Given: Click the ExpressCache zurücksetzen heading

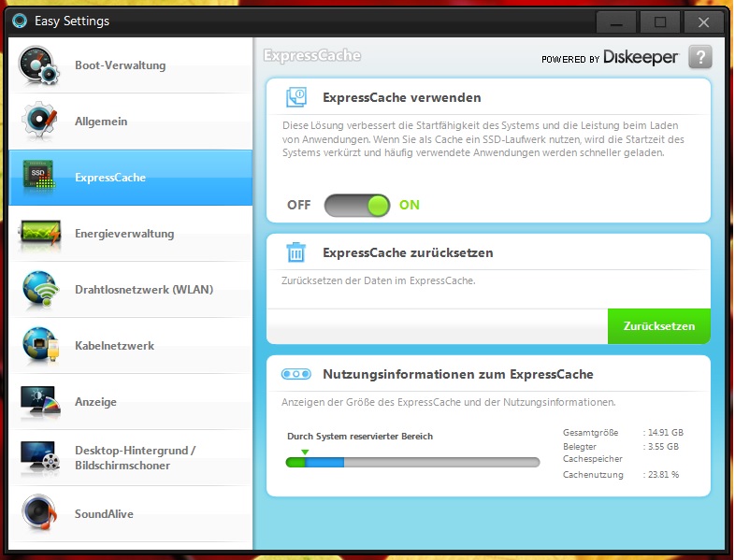Looking at the screenshot, I should pyautogui.click(x=408, y=252).
